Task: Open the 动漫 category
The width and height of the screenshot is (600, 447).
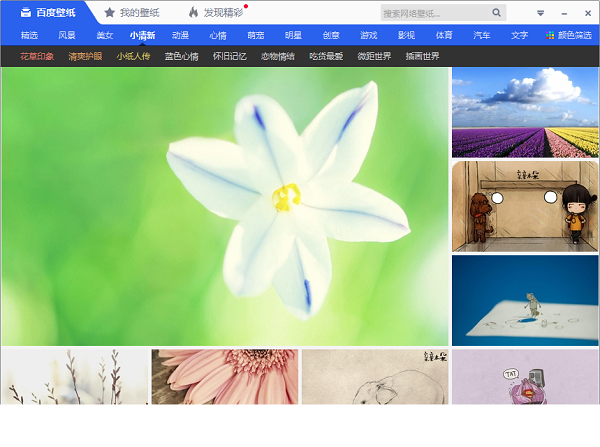Action: (180, 35)
